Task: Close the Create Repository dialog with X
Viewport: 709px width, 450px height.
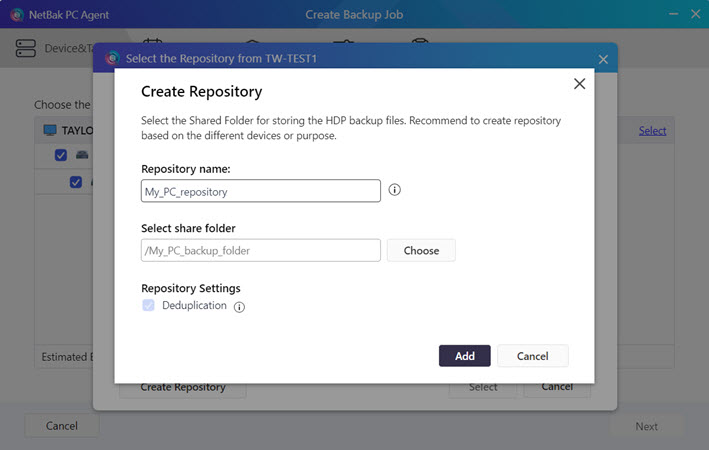Action: tap(579, 84)
